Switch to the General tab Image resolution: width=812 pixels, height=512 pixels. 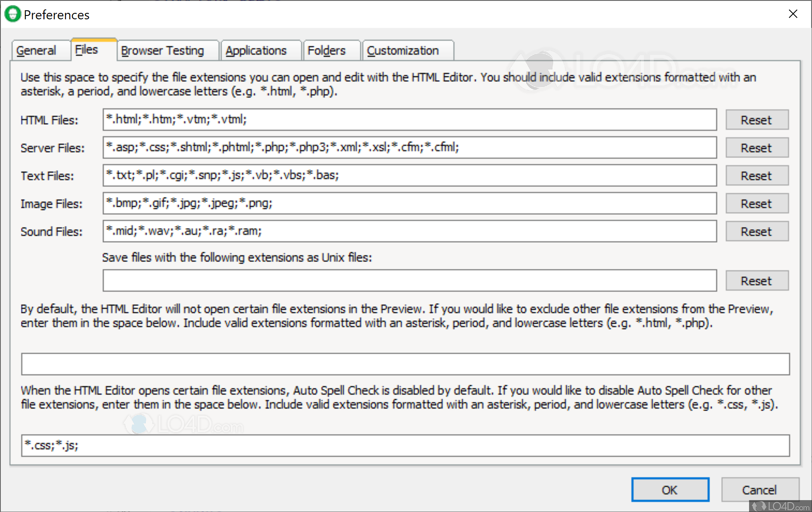[x=36, y=51]
